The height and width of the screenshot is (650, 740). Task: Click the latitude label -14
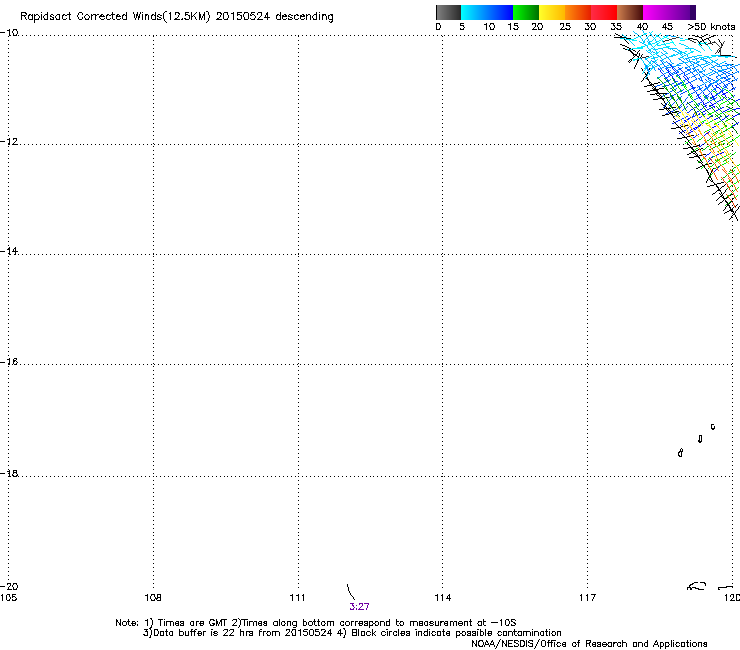[x=9, y=251]
